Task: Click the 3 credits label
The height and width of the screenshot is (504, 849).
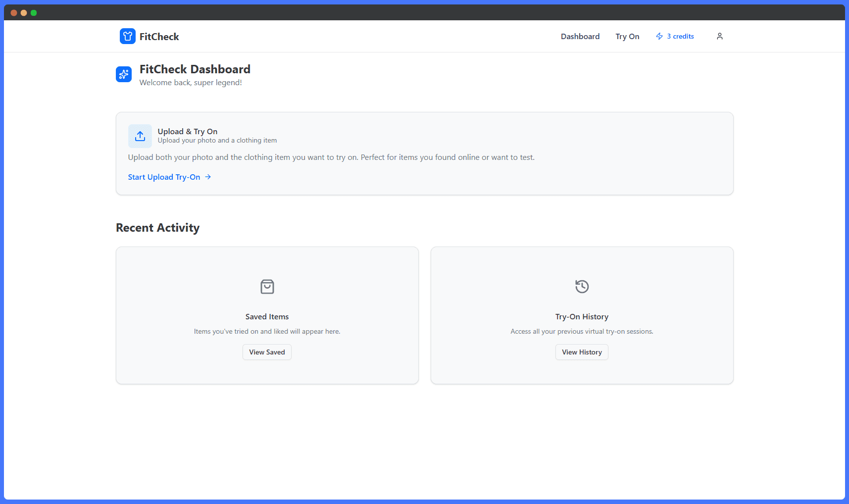Action: pos(680,36)
